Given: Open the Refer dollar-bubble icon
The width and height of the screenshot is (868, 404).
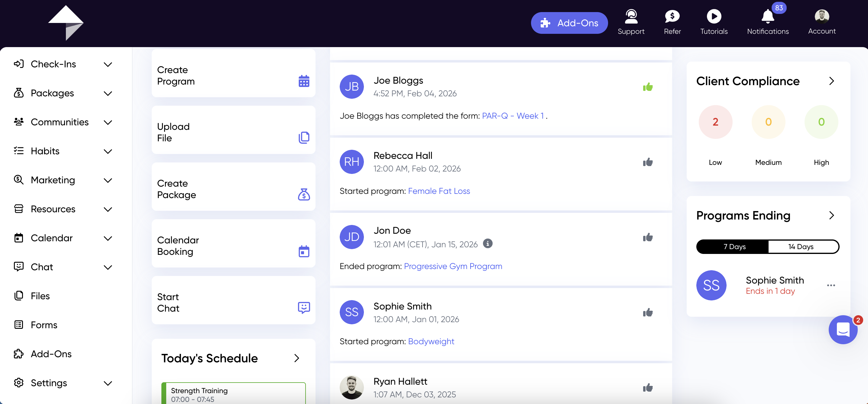Looking at the screenshot, I should click(x=672, y=16).
